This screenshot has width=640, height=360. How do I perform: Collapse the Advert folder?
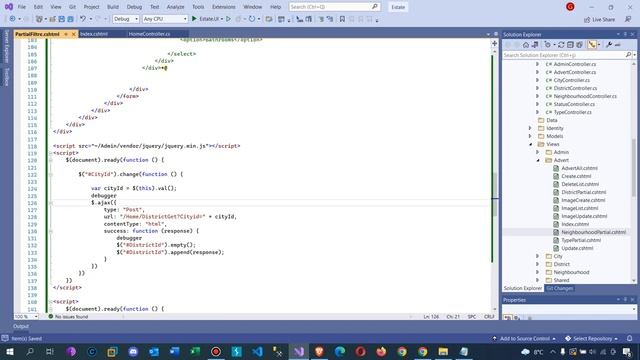click(538, 160)
